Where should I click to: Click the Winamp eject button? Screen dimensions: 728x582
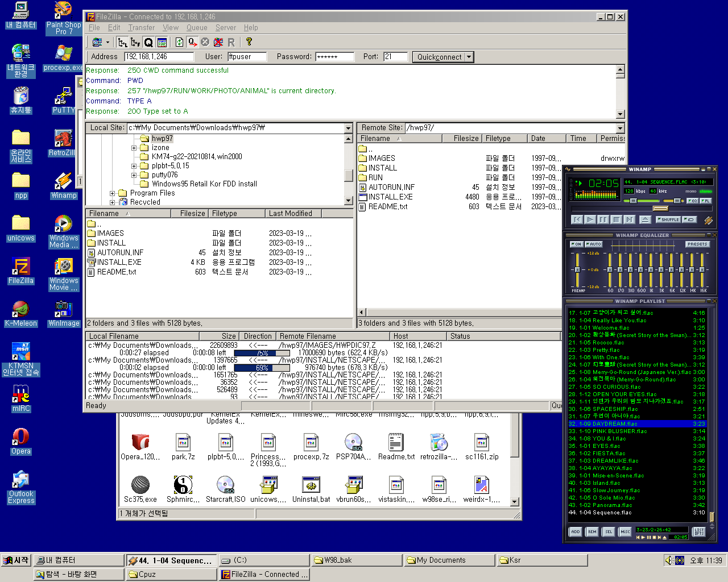(645, 219)
